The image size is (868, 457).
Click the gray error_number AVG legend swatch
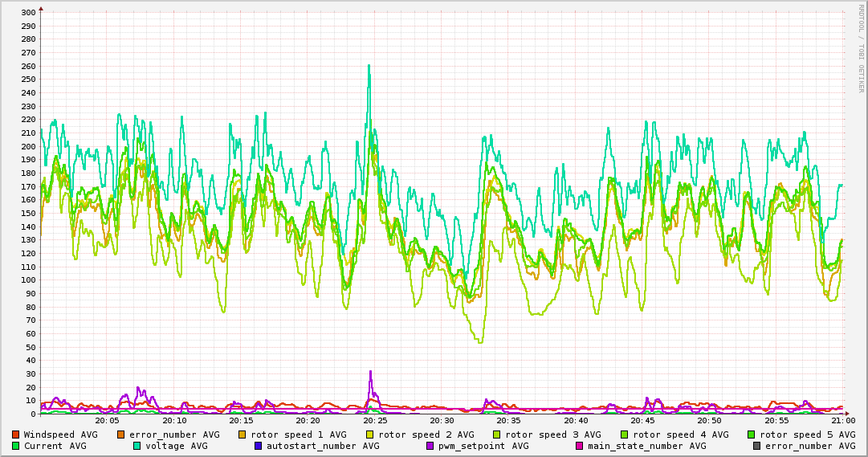(x=756, y=446)
